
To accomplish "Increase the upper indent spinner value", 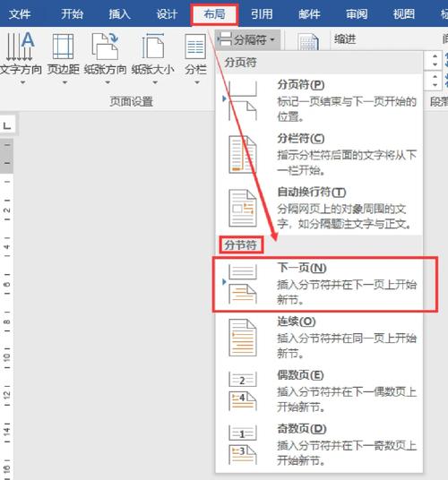I will coord(435,56).
